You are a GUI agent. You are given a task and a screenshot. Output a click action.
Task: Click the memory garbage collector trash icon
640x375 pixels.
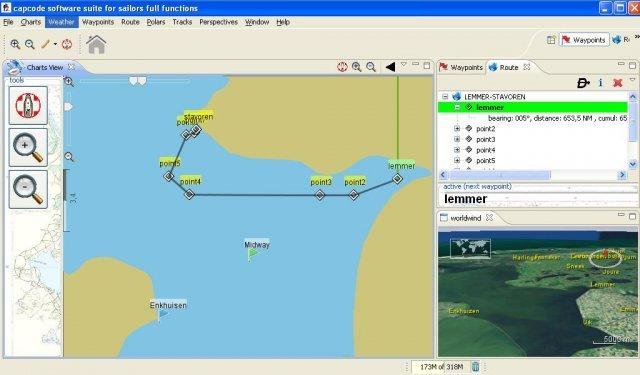point(476,367)
